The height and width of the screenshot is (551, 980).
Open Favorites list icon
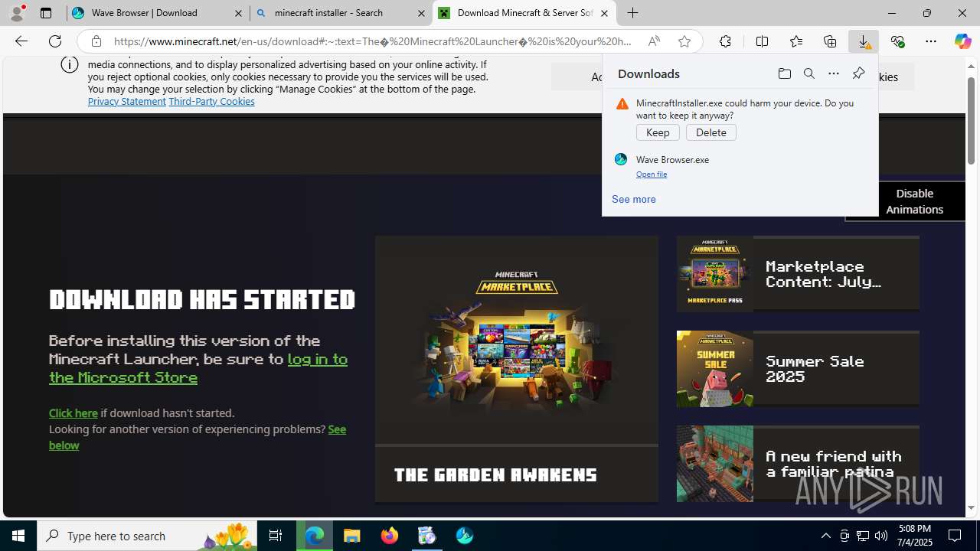pos(796,41)
